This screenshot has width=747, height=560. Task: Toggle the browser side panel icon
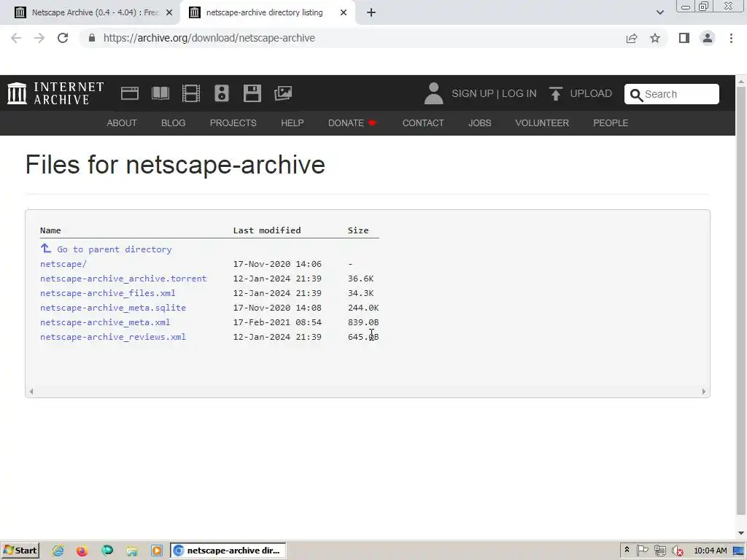[684, 38]
